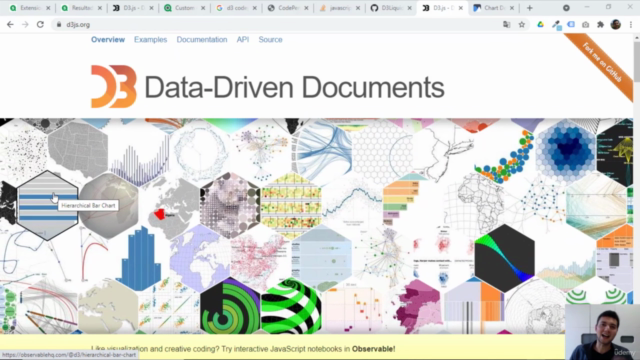Open the Documentation link
640x360 pixels.
click(x=202, y=40)
